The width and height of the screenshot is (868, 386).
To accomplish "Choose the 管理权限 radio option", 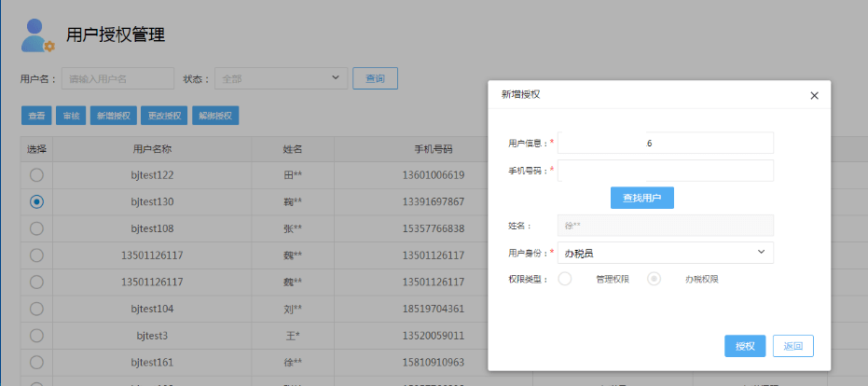I will (565, 279).
